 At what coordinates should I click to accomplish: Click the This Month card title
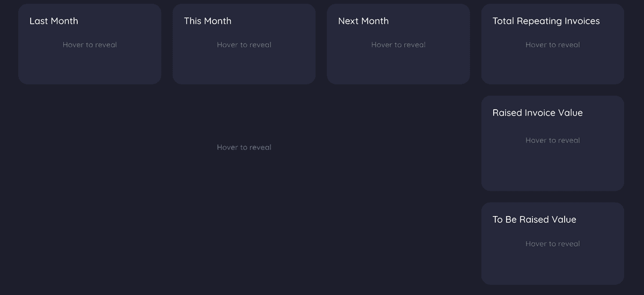click(x=208, y=21)
